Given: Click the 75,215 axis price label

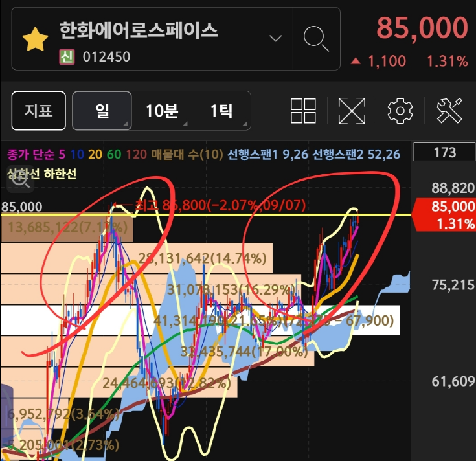Looking at the screenshot, I should click(453, 285).
